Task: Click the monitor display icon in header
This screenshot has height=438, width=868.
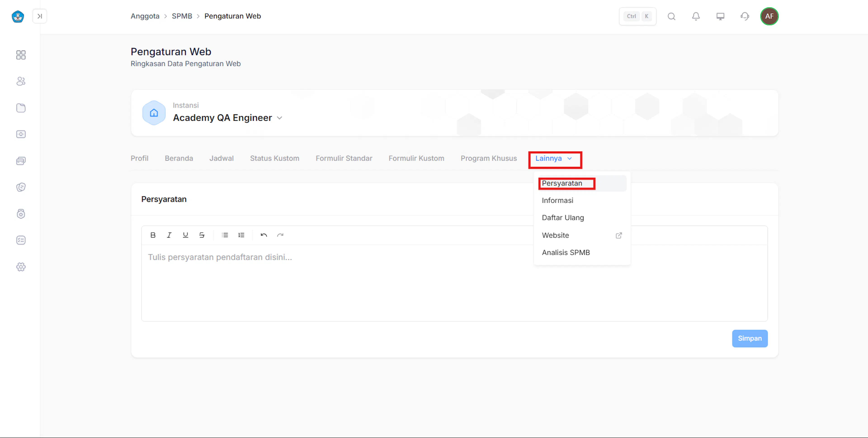Action: click(x=720, y=16)
